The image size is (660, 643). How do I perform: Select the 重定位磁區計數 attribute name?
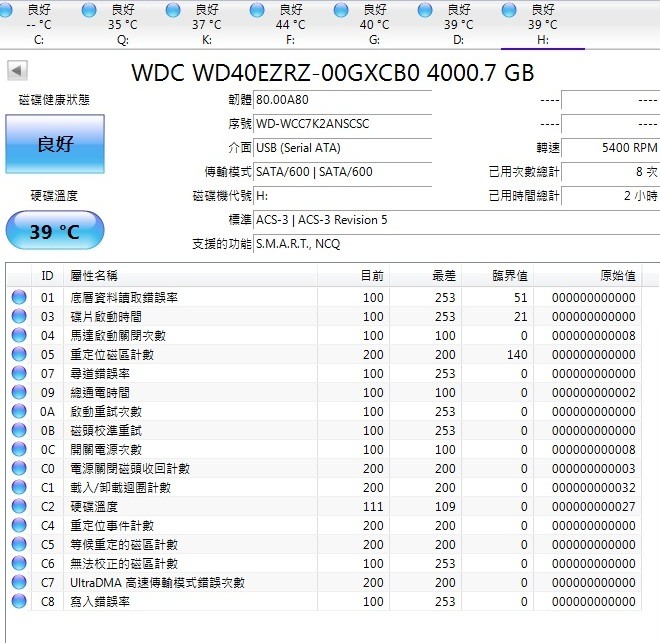pos(112,354)
